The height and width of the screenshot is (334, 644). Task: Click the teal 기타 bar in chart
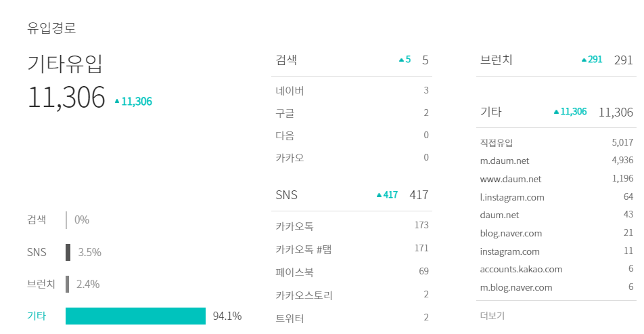click(135, 316)
